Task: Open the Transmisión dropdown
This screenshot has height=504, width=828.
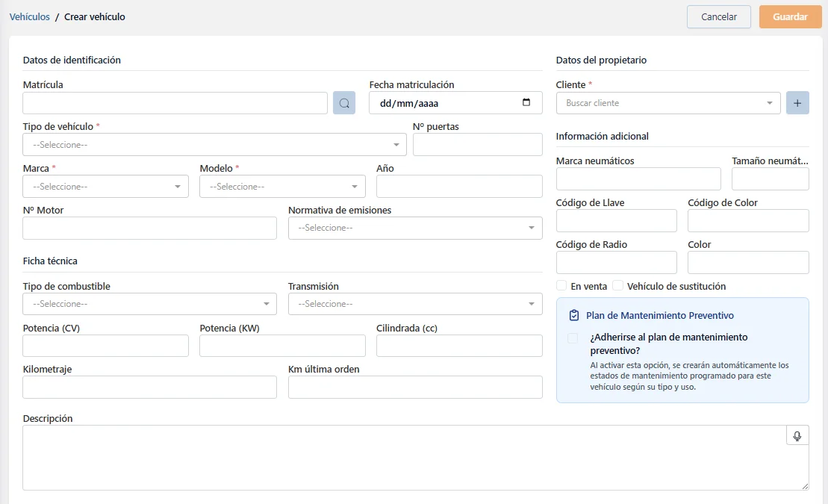Action: click(x=415, y=304)
